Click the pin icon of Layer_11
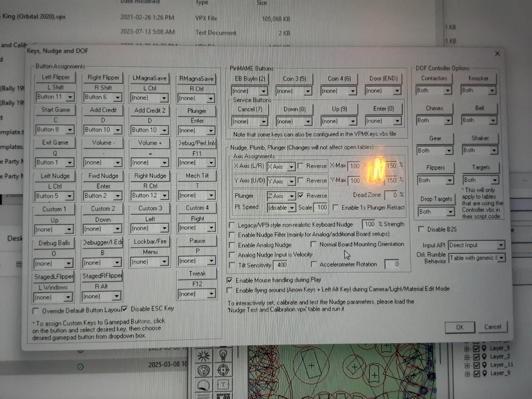 click(x=484, y=365)
